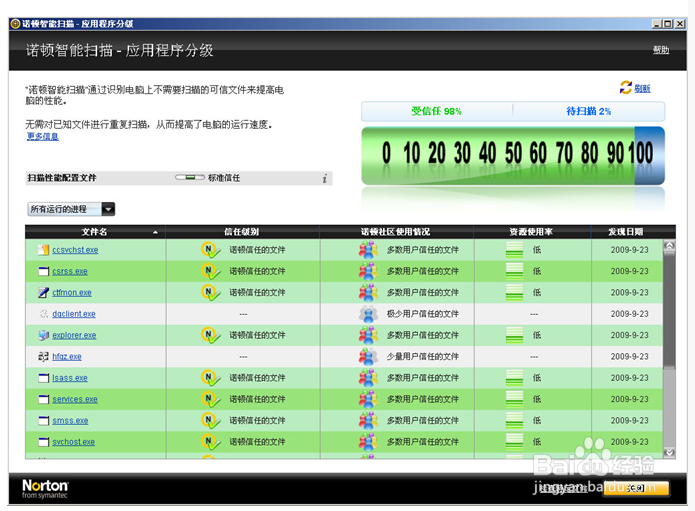Click community users icon for hfgz.exe
This screenshot has height=511, width=695.
pos(368,356)
